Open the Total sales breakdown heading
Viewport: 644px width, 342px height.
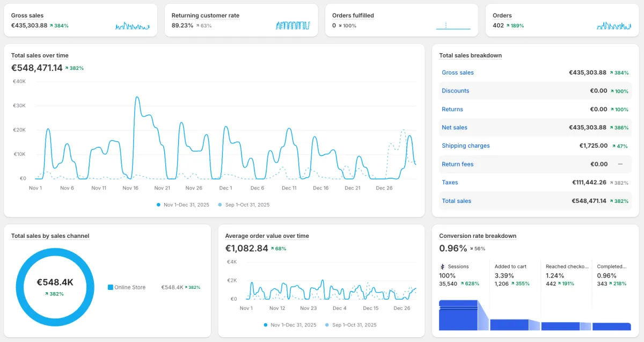[x=471, y=55]
